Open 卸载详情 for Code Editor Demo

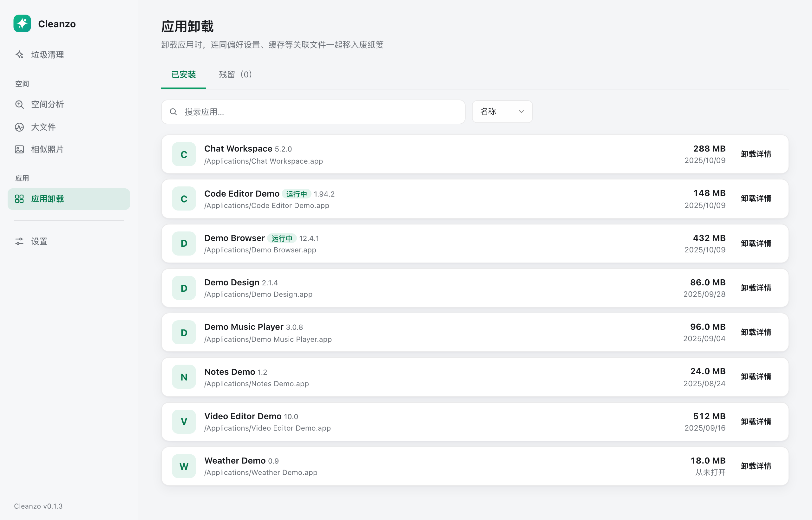click(x=756, y=198)
